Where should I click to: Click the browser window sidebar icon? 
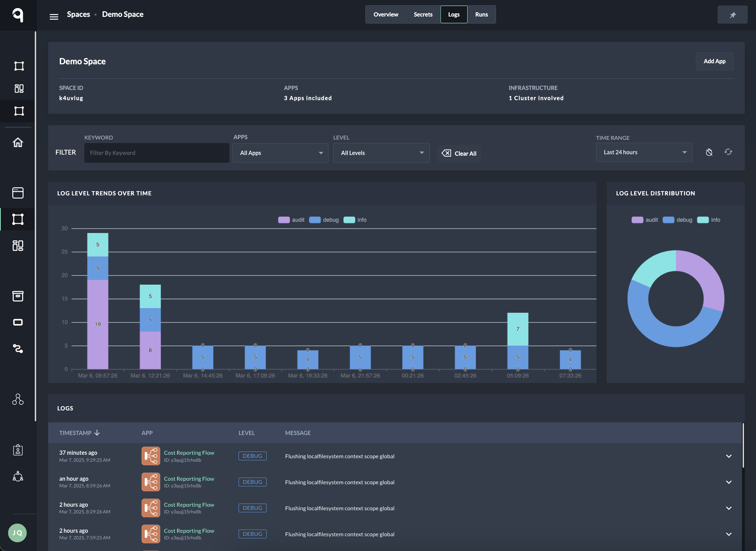pos(18,193)
